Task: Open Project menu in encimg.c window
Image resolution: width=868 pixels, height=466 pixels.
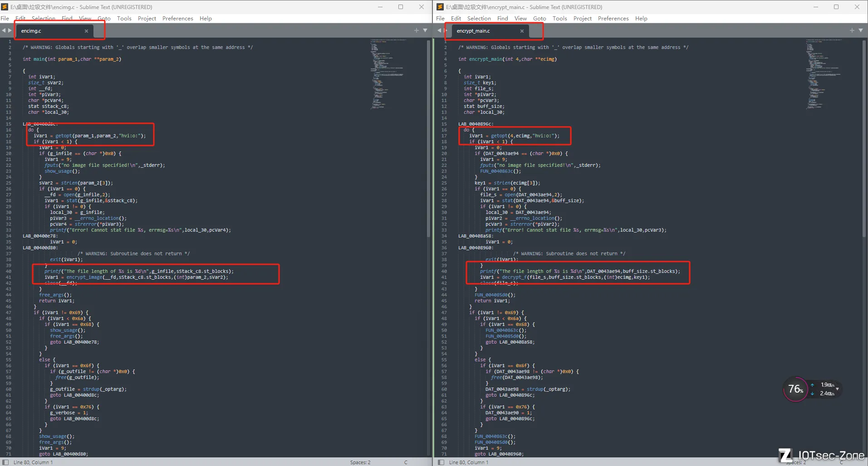Action: [x=147, y=19]
